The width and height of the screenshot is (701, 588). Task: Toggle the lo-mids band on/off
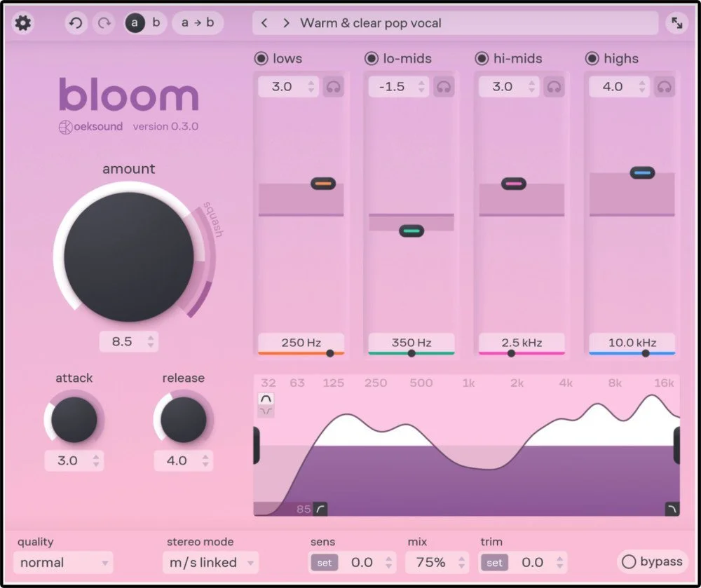372,59
